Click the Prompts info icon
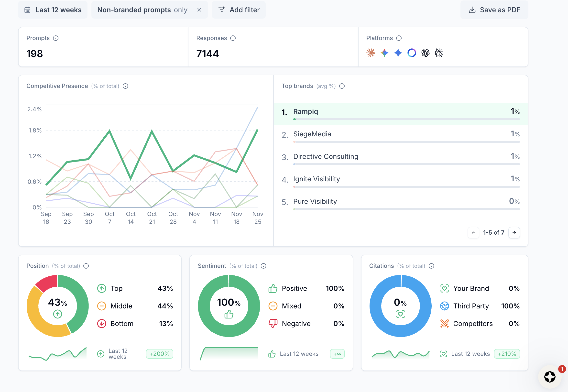Image resolution: width=568 pixels, height=392 pixels. coord(56,38)
